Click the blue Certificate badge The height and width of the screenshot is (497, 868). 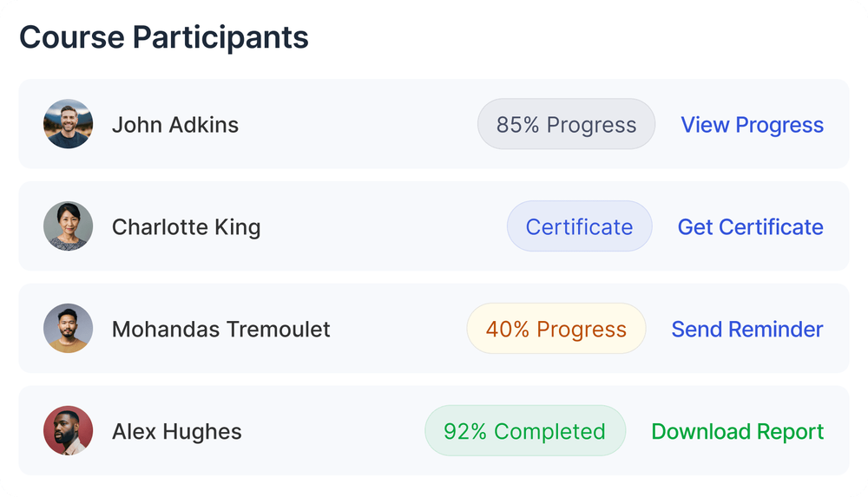579,227
